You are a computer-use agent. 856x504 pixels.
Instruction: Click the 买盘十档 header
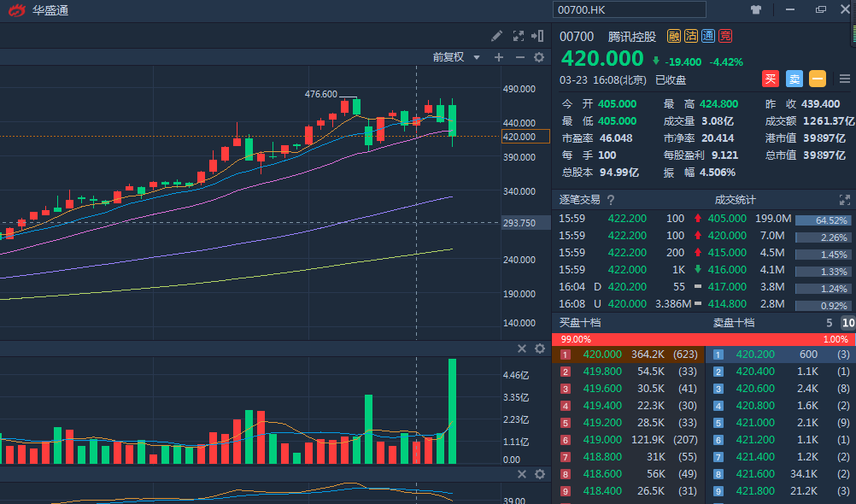click(x=580, y=323)
